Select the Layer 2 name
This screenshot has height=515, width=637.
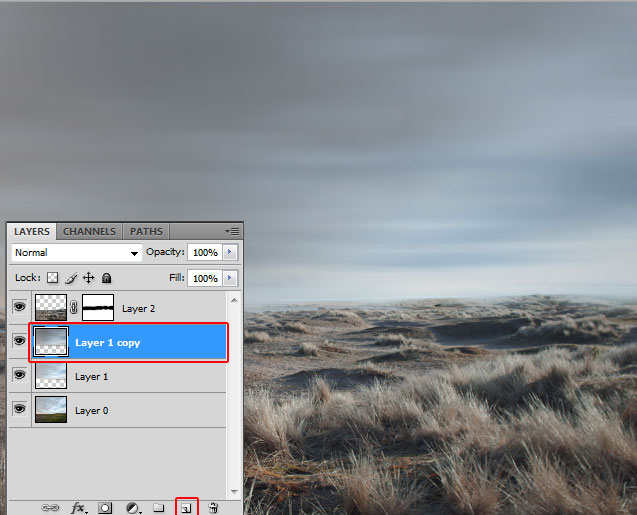[x=139, y=309]
